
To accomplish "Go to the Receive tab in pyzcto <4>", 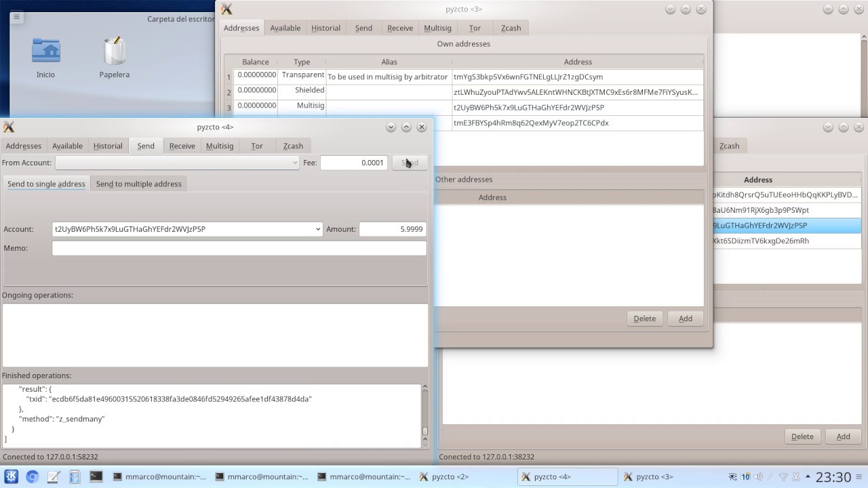I will 182,146.
